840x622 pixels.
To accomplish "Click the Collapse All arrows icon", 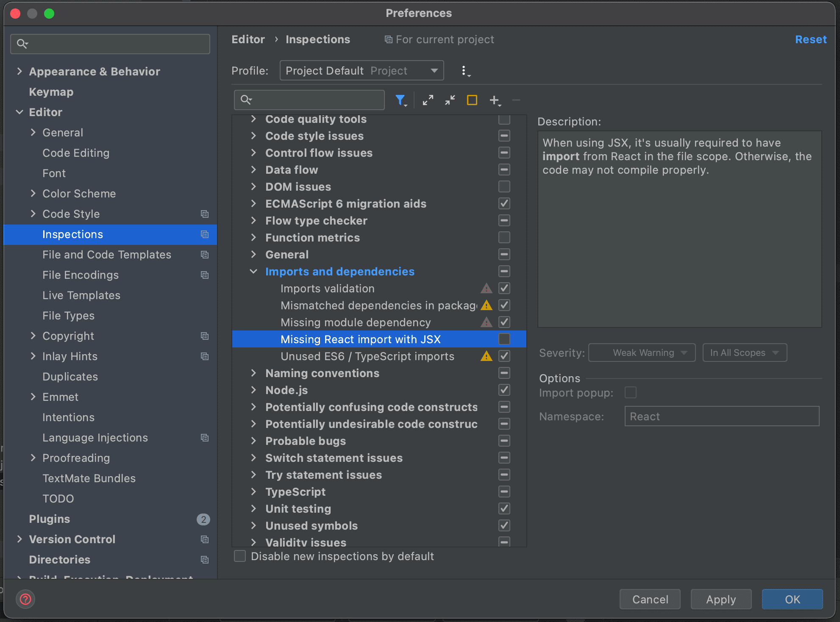I will [450, 100].
